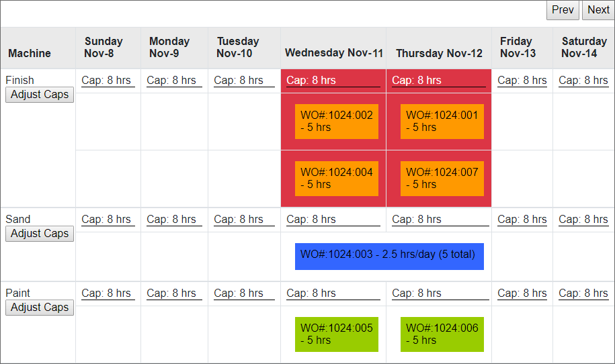Select work order 1024:001 block

(x=442, y=122)
